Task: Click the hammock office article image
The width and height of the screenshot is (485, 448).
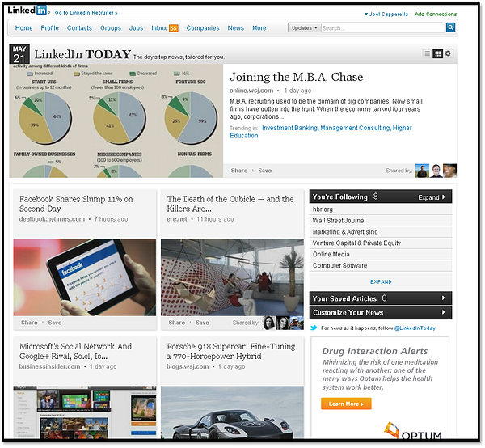Action: pos(232,277)
